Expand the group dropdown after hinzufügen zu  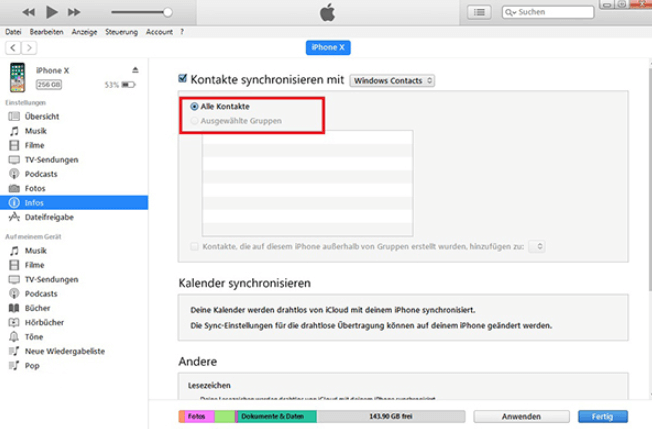pos(537,246)
